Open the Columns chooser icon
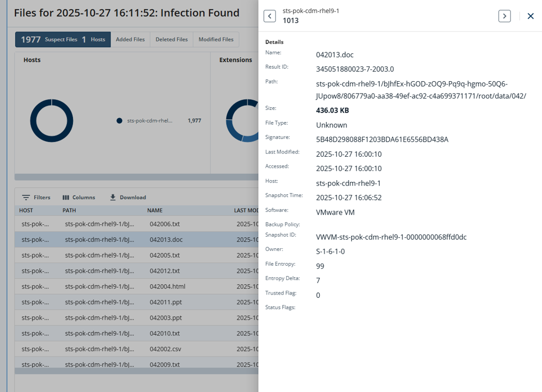Screen dimensions: 542x392 point(66,198)
